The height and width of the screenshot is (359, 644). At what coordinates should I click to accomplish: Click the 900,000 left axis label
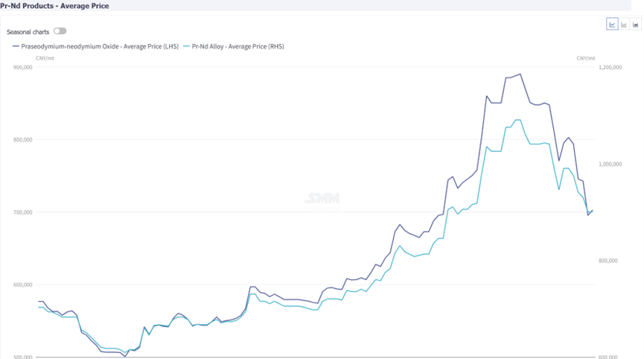click(23, 67)
